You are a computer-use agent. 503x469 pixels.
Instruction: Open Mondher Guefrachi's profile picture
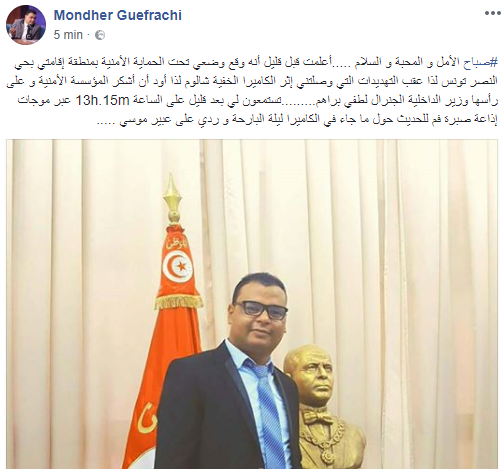coord(26,25)
